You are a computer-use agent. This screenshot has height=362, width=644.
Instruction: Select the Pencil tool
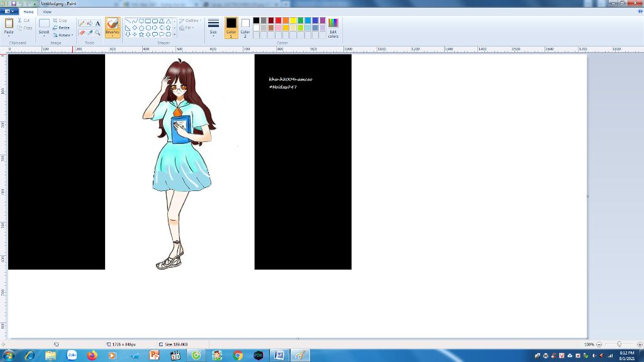82,23
